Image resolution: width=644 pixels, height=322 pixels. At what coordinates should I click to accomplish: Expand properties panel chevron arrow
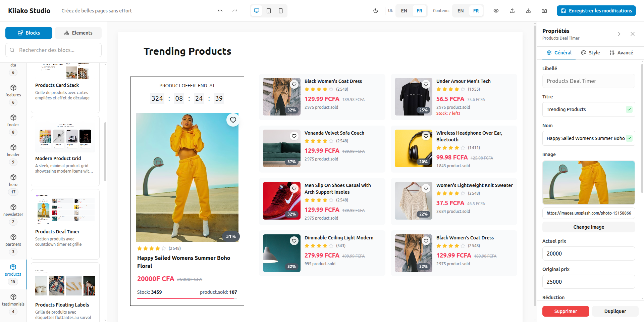pyautogui.click(x=619, y=34)
